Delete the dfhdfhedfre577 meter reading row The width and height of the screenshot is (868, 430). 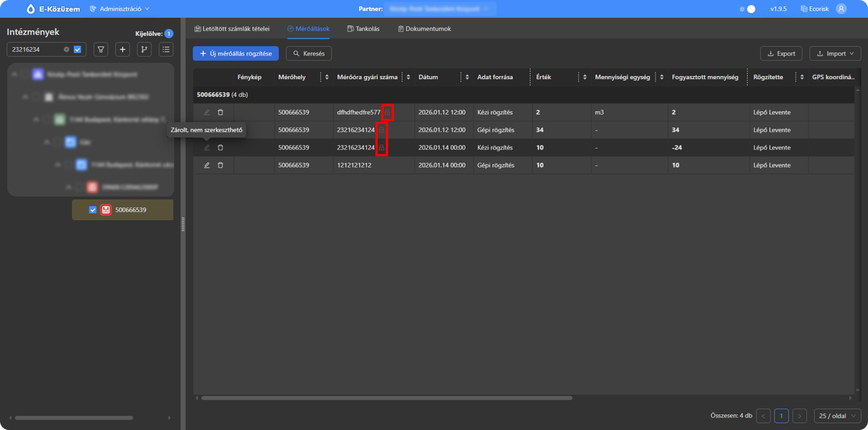click(x=221, y=113)
